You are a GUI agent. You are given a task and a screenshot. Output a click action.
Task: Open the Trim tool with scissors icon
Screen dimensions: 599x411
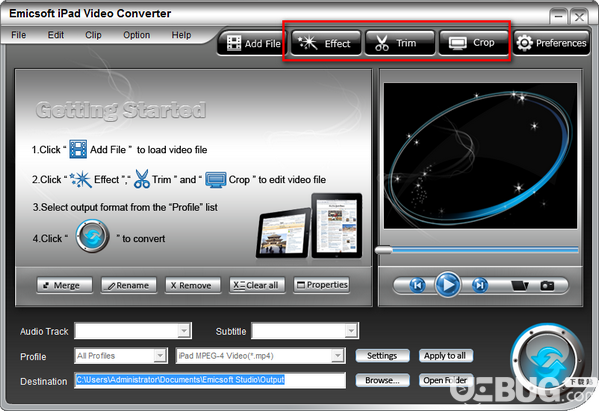[400, 43]
